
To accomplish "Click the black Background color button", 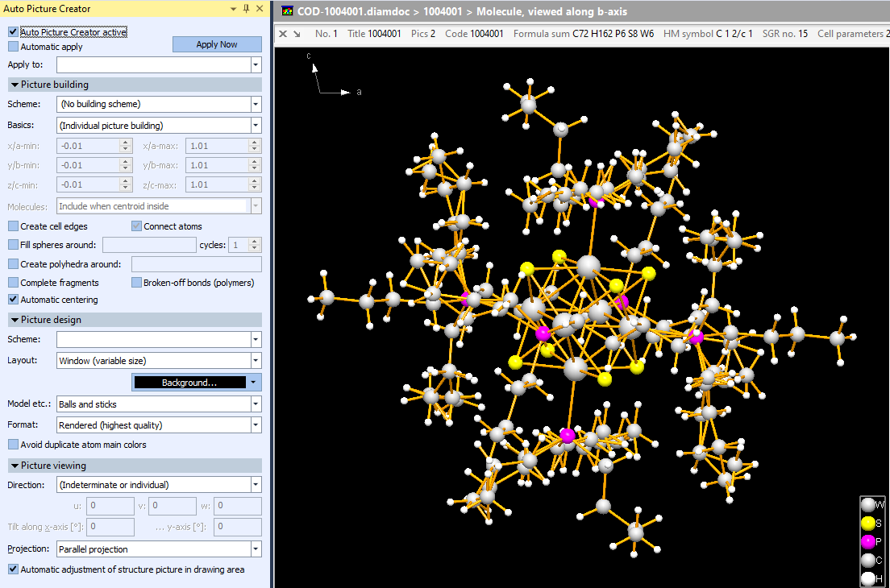I will [189, 383].
